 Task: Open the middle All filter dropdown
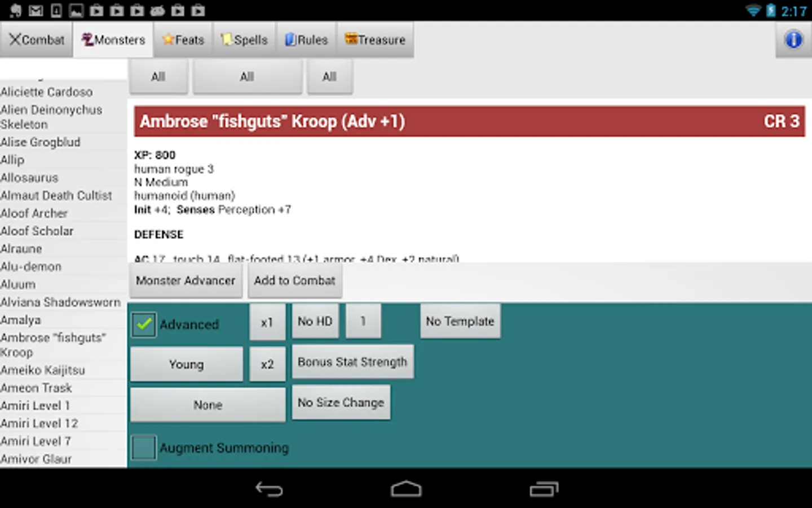point(247,76)
